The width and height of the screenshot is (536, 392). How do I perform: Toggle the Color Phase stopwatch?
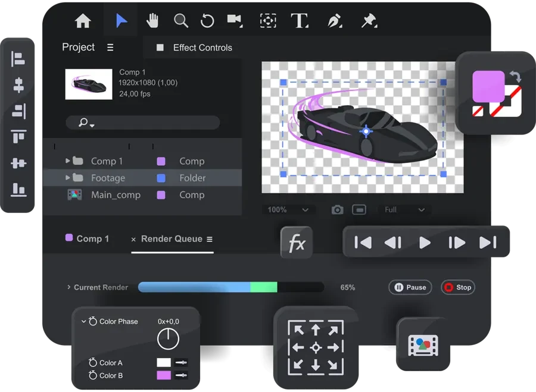tap(93, 321)
